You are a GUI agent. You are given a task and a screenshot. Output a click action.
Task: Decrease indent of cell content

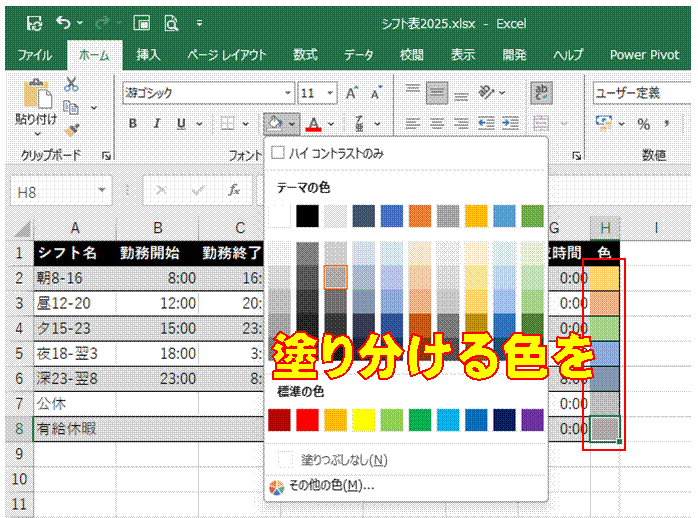(x=486, y=123)
